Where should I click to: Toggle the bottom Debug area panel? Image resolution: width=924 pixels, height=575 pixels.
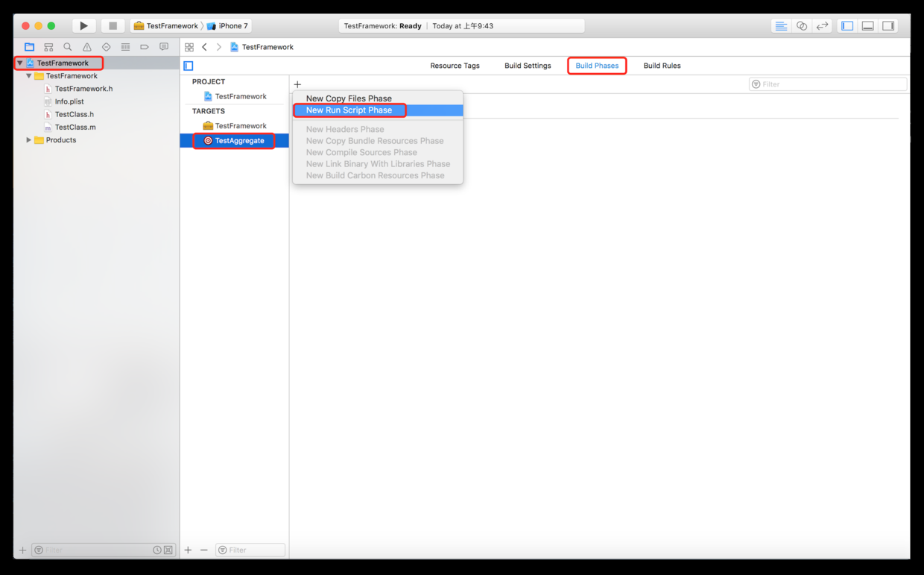[x=867, y=26]
